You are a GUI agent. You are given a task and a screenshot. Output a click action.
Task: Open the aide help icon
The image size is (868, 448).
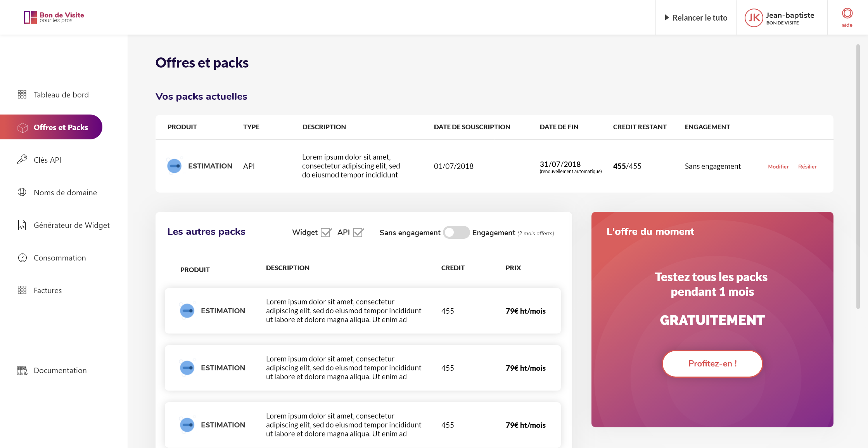click(847, 14)
